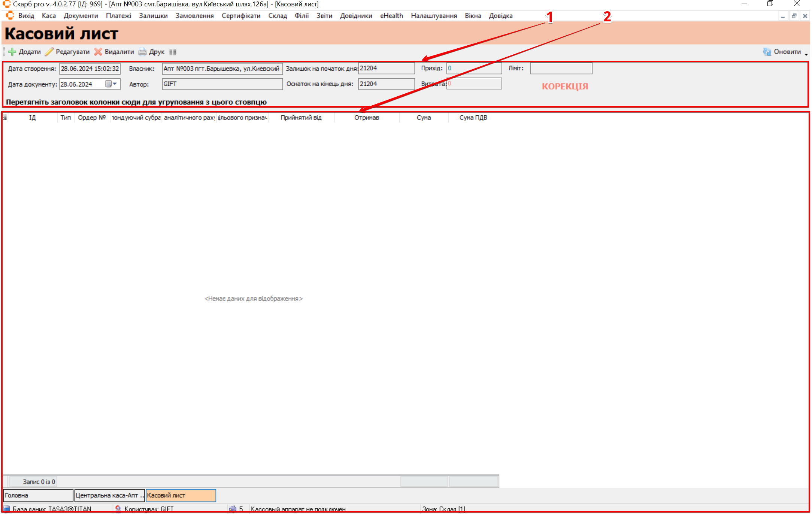
Task: Click the red X Видалити icon
Action: pyautogui.click(x=98, y=52)
